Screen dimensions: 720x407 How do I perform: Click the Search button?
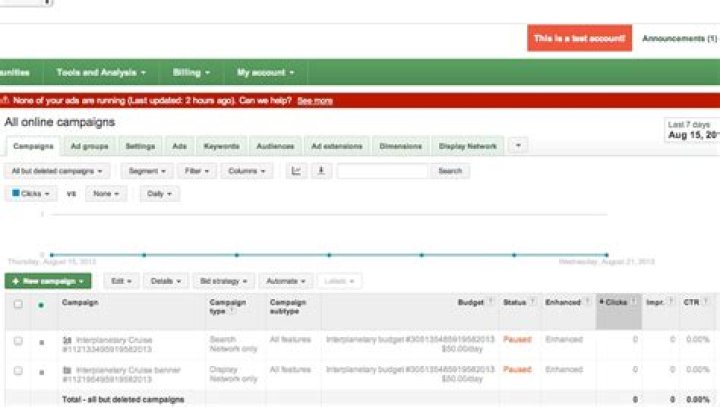click(x=450, y=171)
